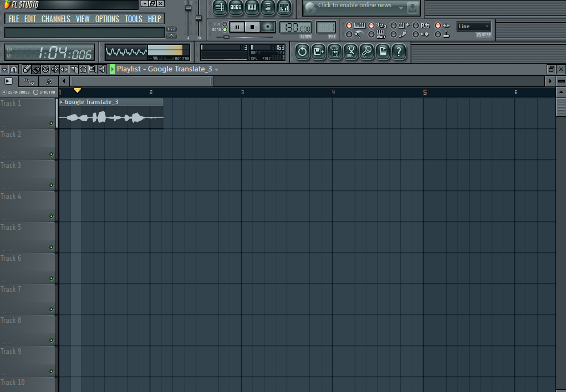Open the VIEW menu
This screenshot has height=392, width=566.
coord(83,19)
